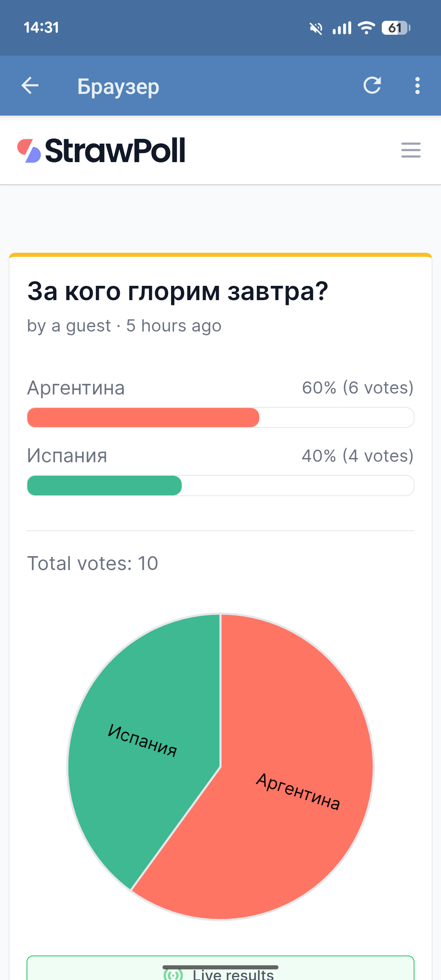Tap the StrawPoll logo icon
This screenshot has height=980, width=441.
pos(29,151)
